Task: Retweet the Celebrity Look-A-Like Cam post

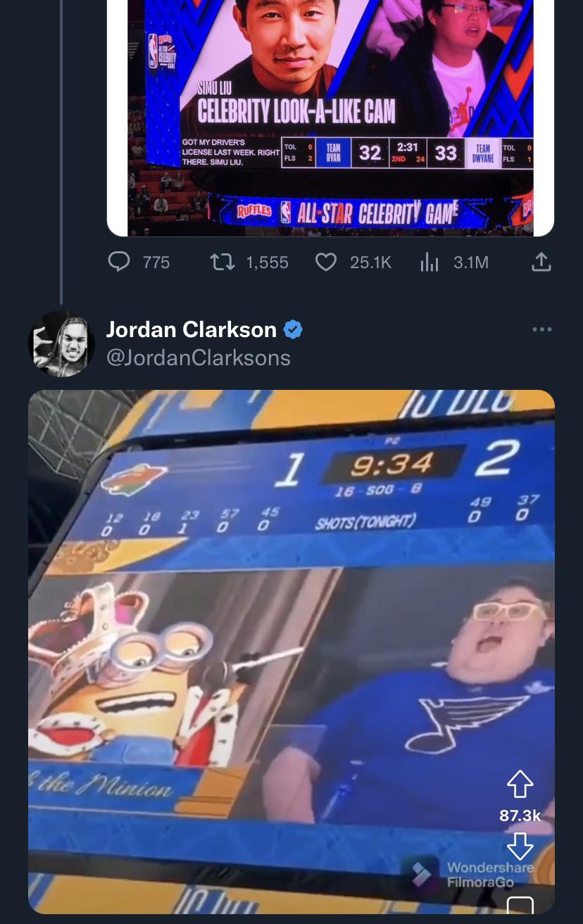Action: coord(221,262)
